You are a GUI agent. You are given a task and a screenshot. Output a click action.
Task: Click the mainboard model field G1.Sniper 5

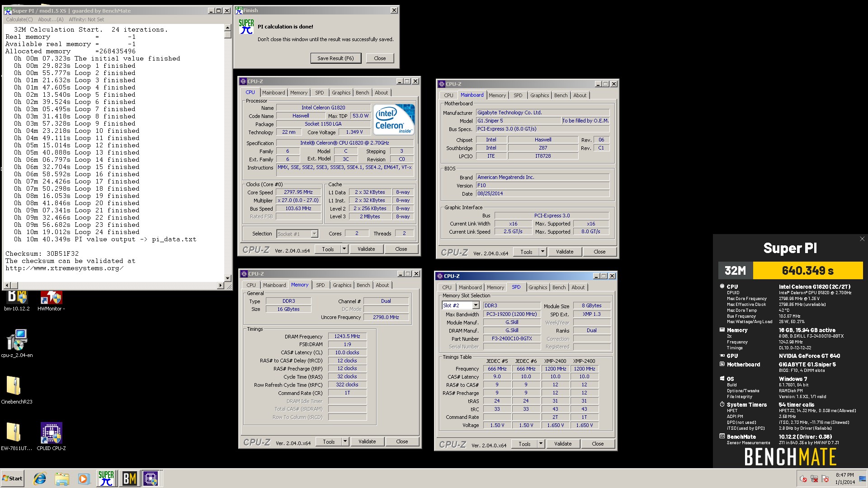519,121
